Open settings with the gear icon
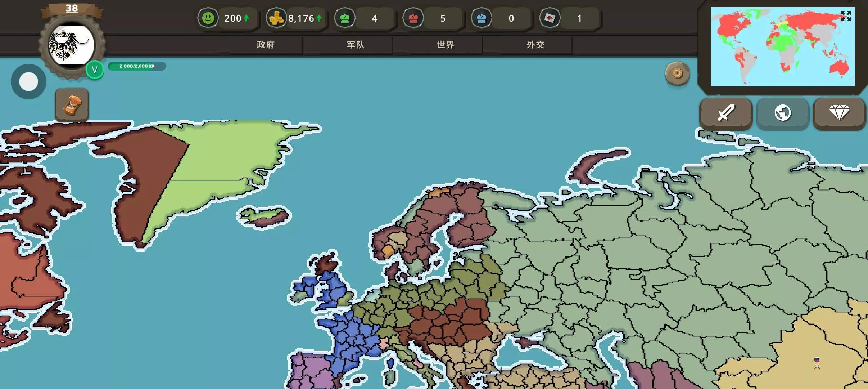 [677, 74]
